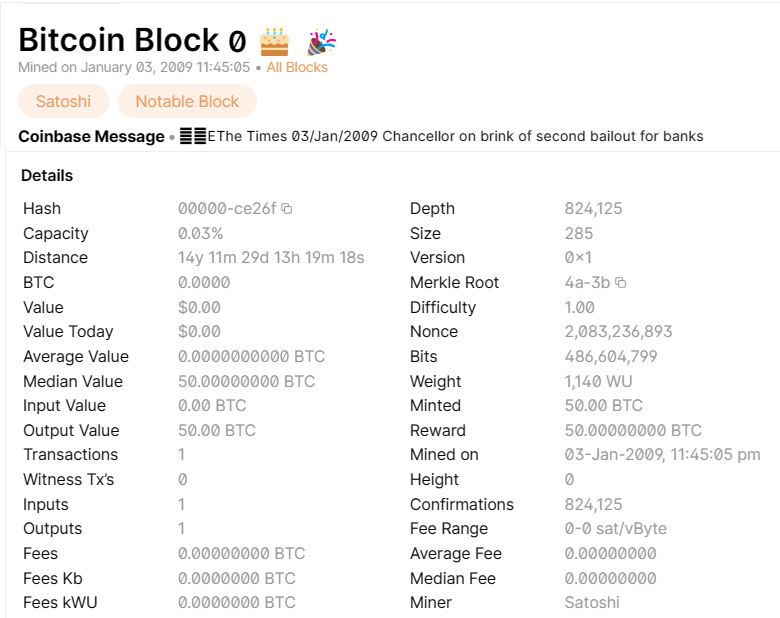
Task: Click the Merkle Root 4a-3b text
Action: pos(587,283)
